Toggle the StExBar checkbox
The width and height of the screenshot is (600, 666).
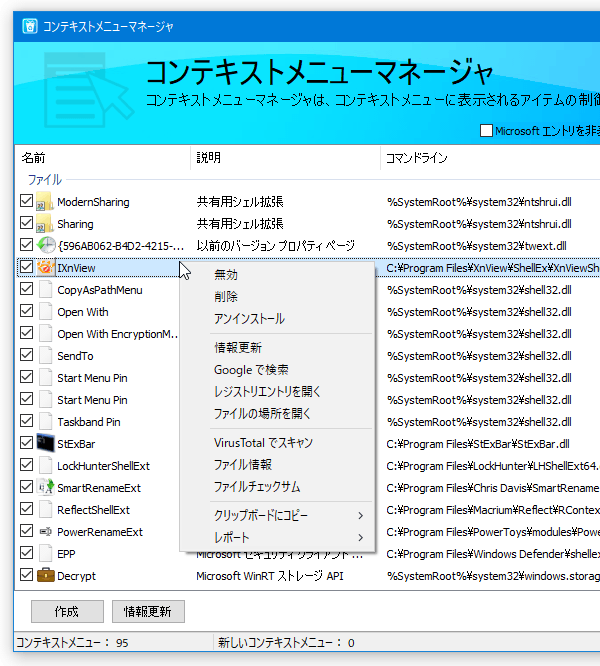(26, 443)
